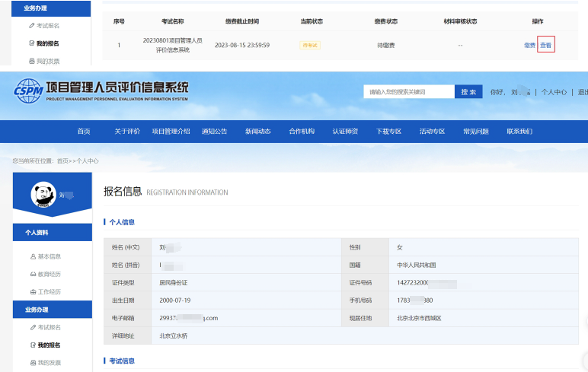Image resolution: width=588 pixels, height=372 pixels.
Task: Click the icon next to 教育经历
Action: 33,274
